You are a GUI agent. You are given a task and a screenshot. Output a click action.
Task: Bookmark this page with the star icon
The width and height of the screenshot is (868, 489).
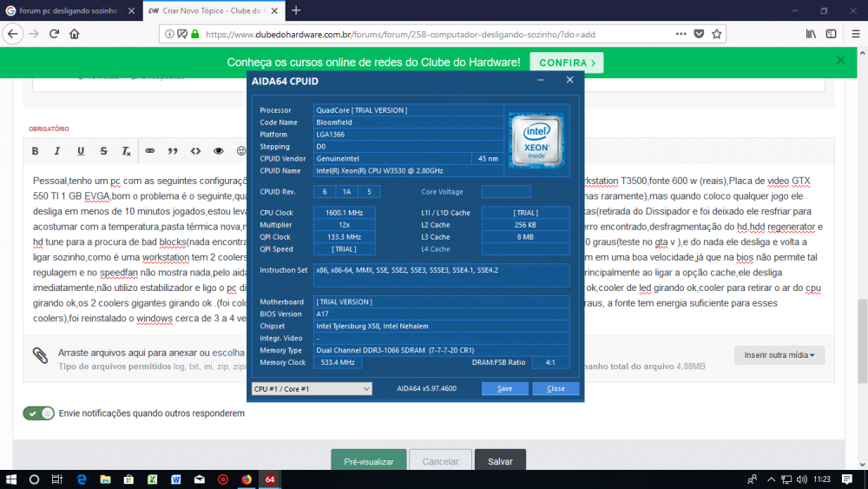tap(717, 34)
